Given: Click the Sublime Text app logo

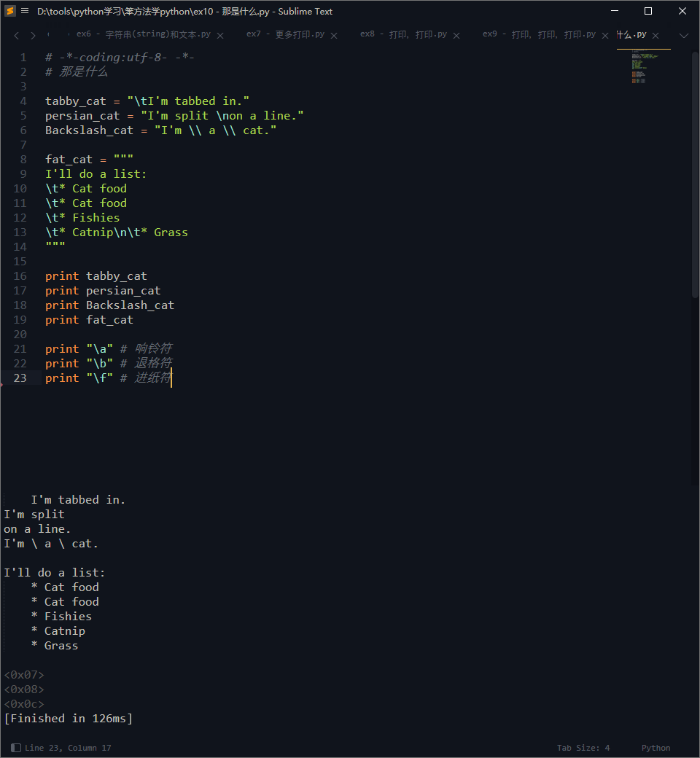Looking at the screenshot, I should (x=10, y=11).
